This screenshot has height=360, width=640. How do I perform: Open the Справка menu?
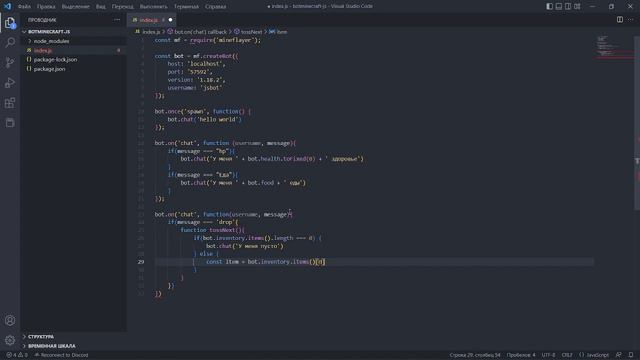tap(216, 7)
